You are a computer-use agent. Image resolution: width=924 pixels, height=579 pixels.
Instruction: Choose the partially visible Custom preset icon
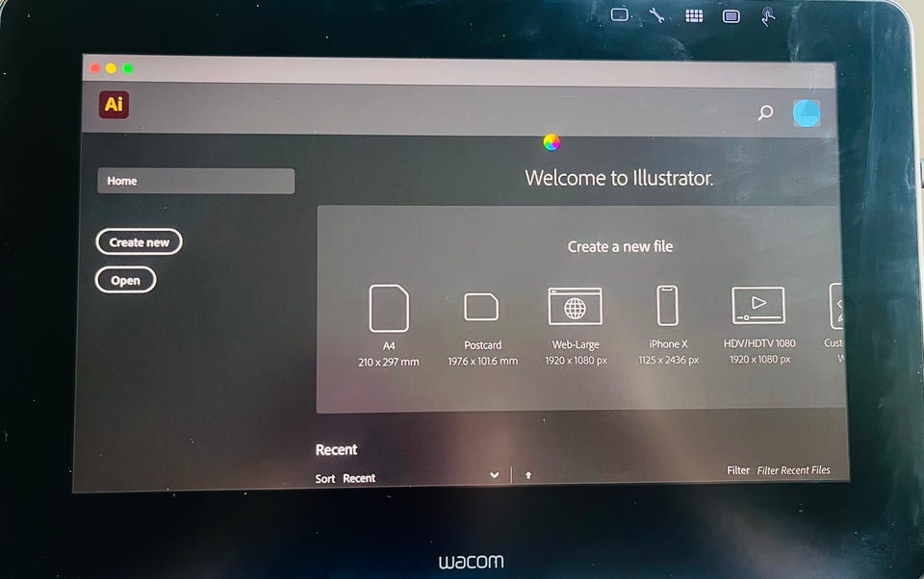coord(836,306)
